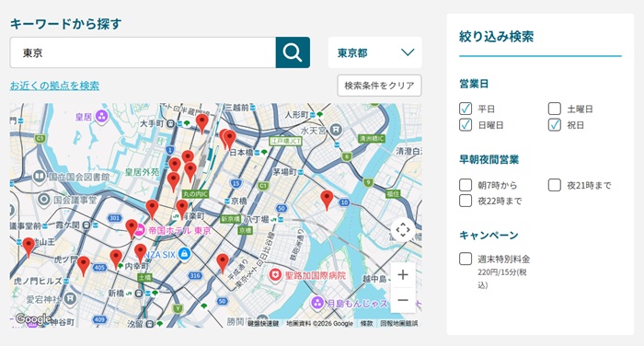Image resolution: width=644 pixels, height=346 pixels.
Task: Open the 鍵盤快速鍵 keyboard shortcuts link
Action: (x=263, y=323)
